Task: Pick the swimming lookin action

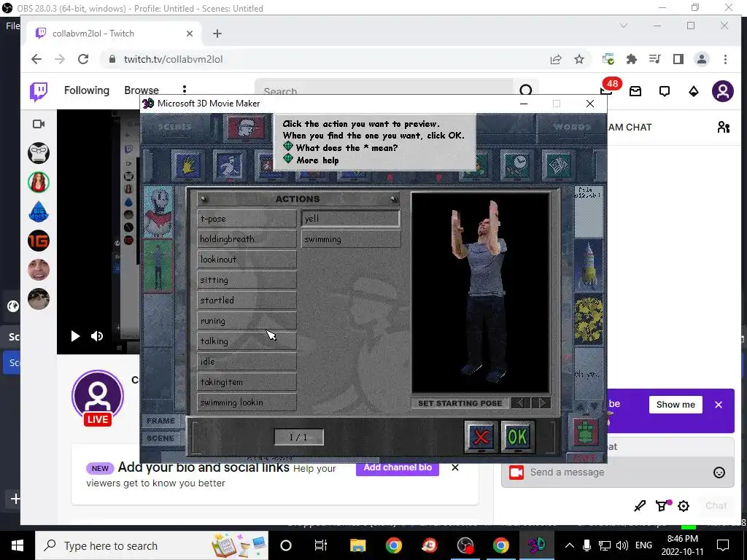Action: (x=247, y=402)
